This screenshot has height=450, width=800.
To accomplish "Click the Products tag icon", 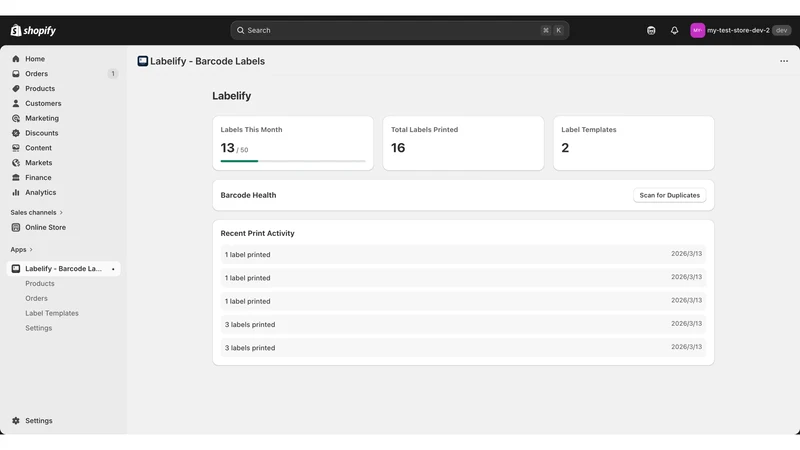I will (16, 88).
